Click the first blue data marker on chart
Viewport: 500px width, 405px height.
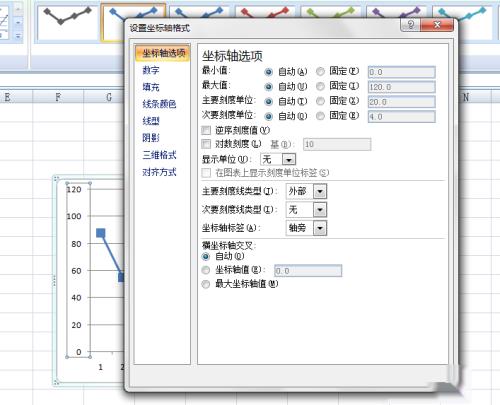click(x=101, y=233)
